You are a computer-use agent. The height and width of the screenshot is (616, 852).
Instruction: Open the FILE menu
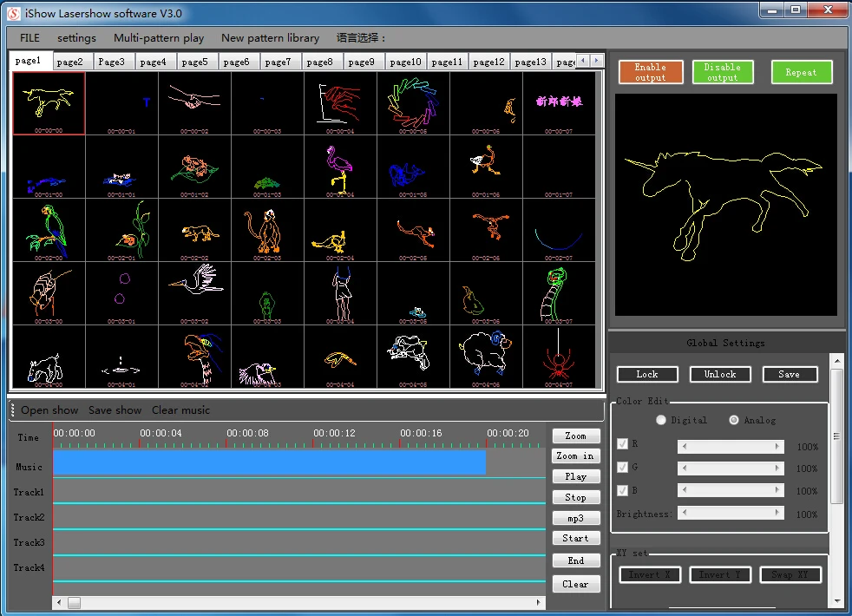29,38
